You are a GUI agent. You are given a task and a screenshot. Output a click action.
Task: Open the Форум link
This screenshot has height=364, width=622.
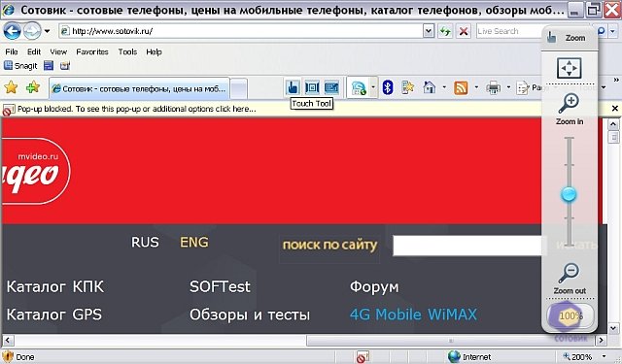pos(374,286)
